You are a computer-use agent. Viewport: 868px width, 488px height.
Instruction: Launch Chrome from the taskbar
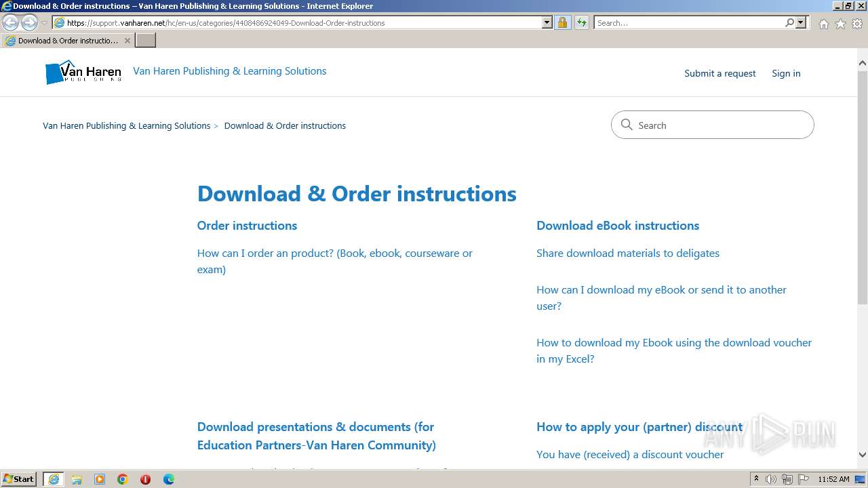(123, 479)
